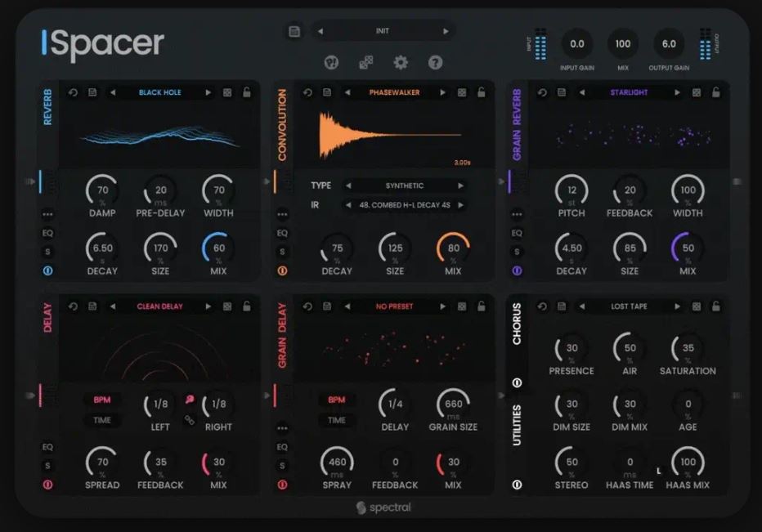The image size is (762, 532).
Task: Save the Delay module preset
Action: (92, 306)
